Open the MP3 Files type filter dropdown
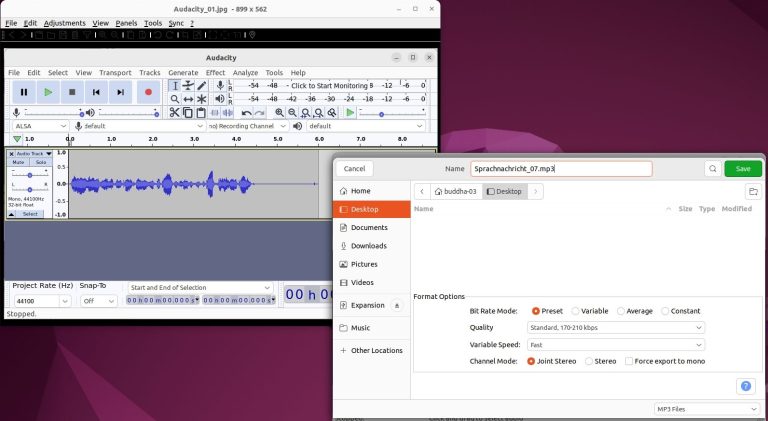This screenshot has width=768, height=421. pos(707,409)
